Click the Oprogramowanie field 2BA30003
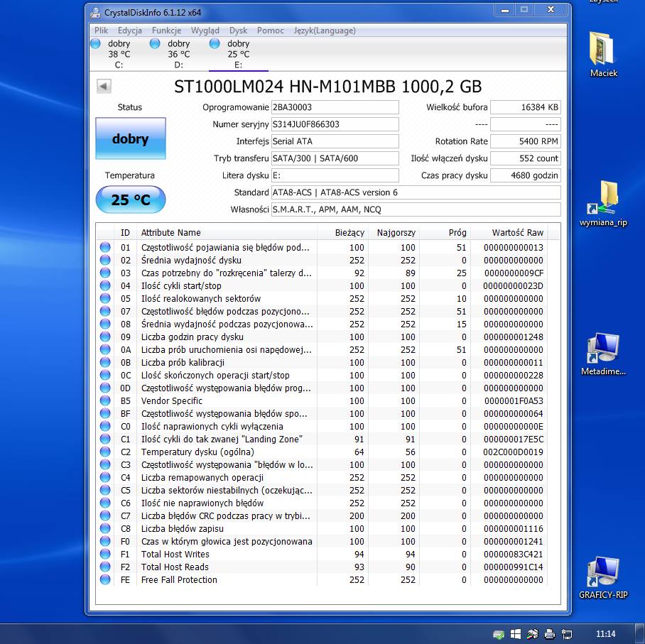This screenshot has width=645, height=644. click(x=335, y=107)
